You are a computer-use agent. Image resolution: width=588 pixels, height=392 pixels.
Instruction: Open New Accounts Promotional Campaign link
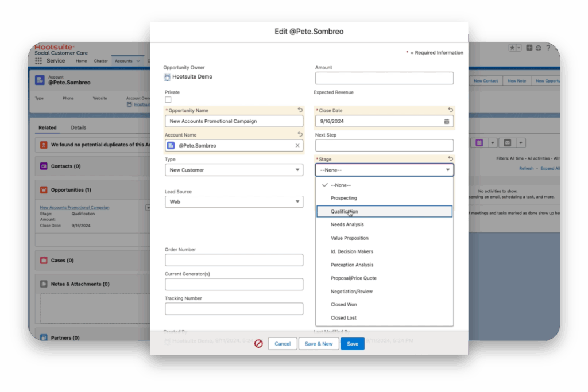click(75, 207)
